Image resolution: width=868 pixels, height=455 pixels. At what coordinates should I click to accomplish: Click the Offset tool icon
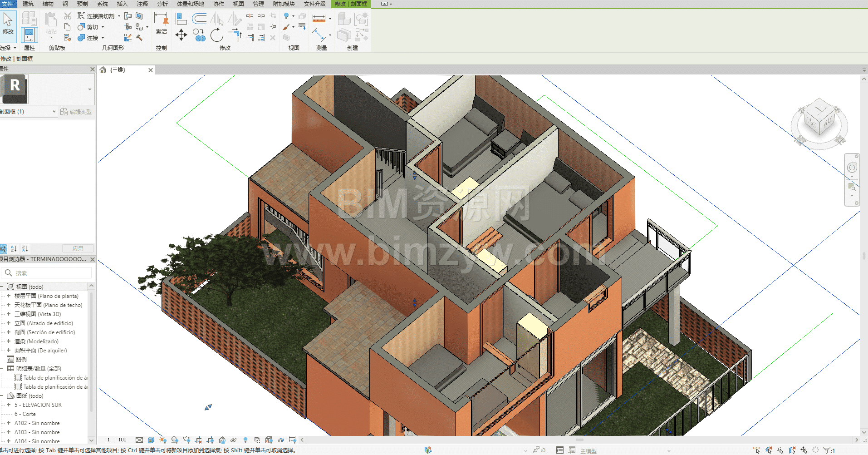199,19
